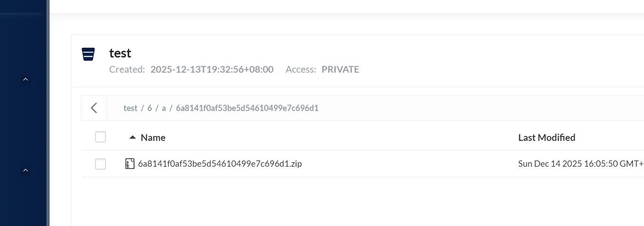Image resolution: width=644 pixels, height=226 pixels.
Task: Collapse the lower sidebar section chevron
Action: point(26,170)
